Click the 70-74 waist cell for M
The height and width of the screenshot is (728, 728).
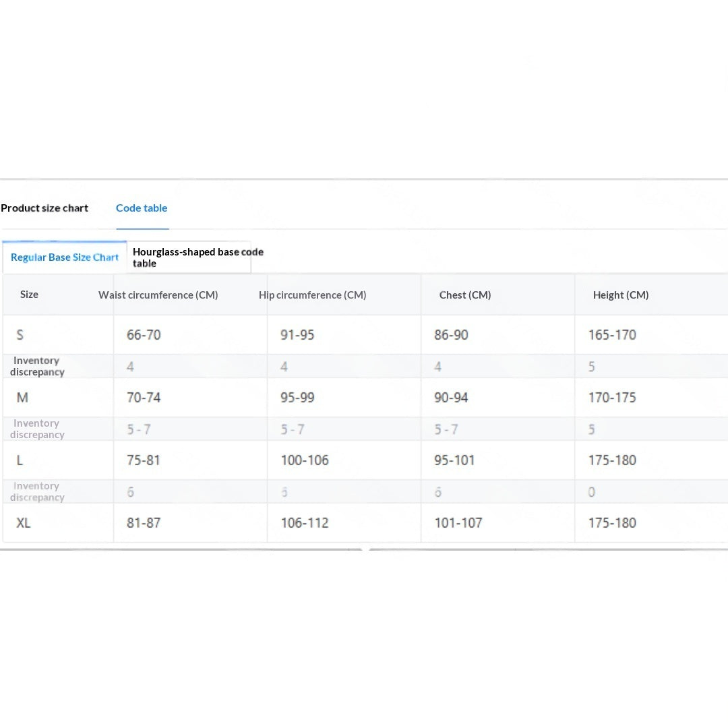tap(144, 398)
